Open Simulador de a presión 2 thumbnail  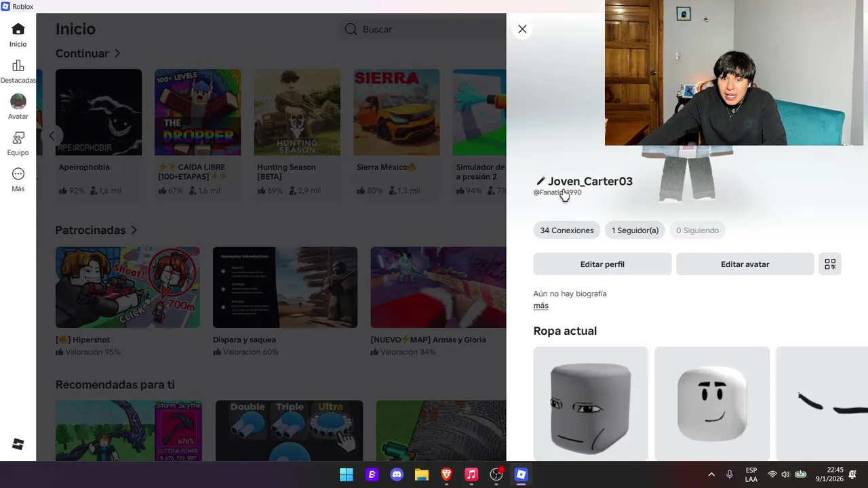(479, 113)
